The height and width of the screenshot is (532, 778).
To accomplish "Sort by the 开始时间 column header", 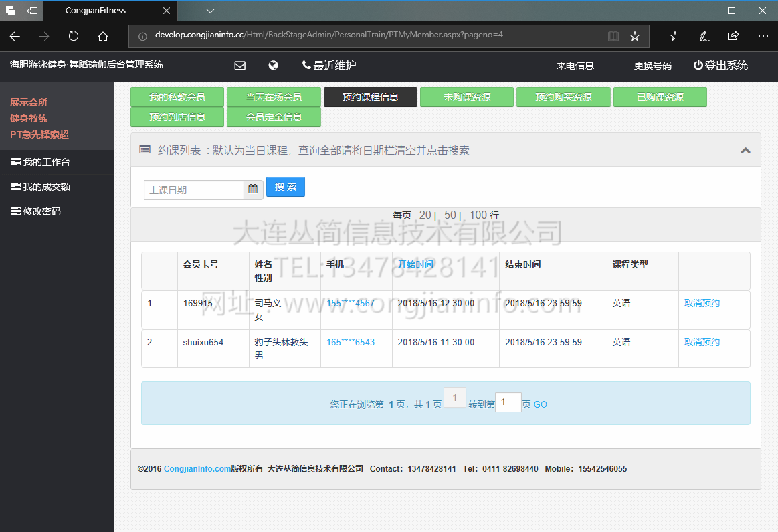I will [415, 264].
